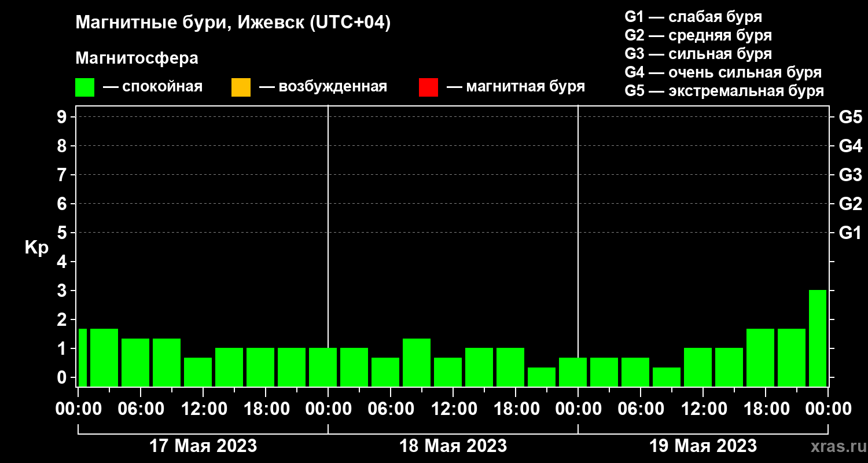
Task: Click the 'G2' tick label on right axis
Action: coord(850,204)
